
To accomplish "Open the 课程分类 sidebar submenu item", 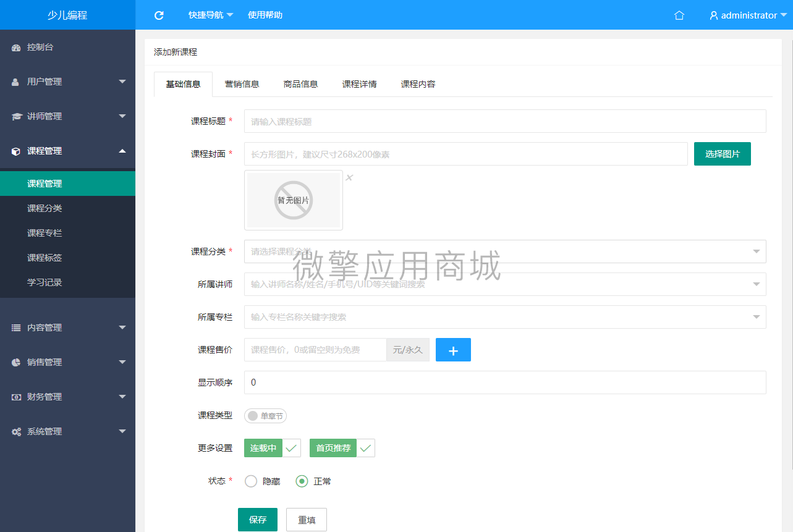I will point(67,208).
